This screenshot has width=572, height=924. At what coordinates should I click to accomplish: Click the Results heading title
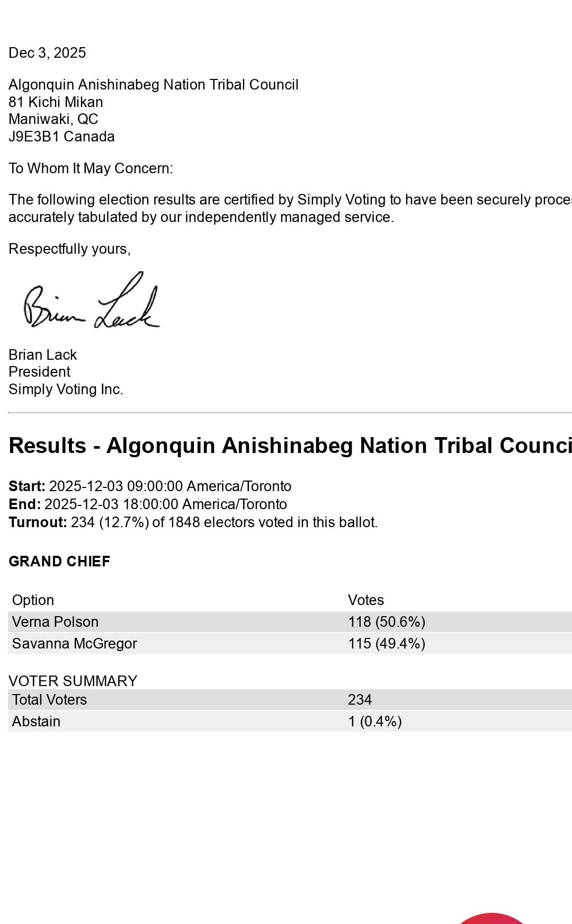[290, 446]
